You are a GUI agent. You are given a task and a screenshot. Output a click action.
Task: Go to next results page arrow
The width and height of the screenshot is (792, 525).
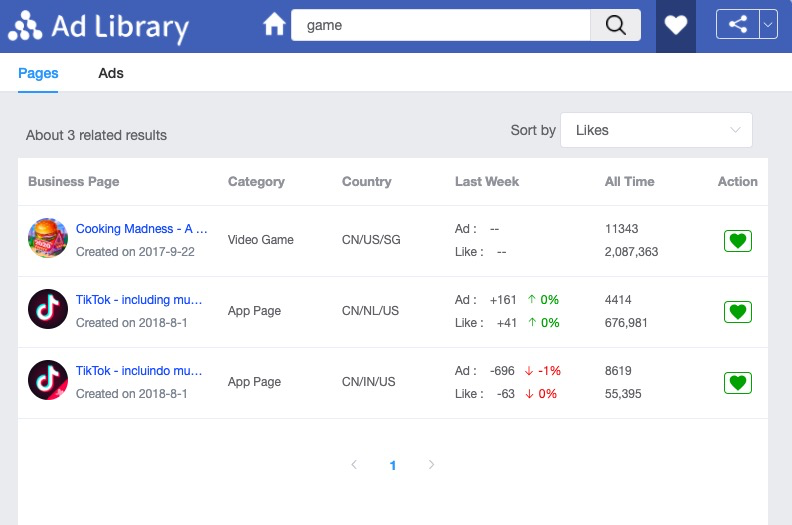(431, 464)
